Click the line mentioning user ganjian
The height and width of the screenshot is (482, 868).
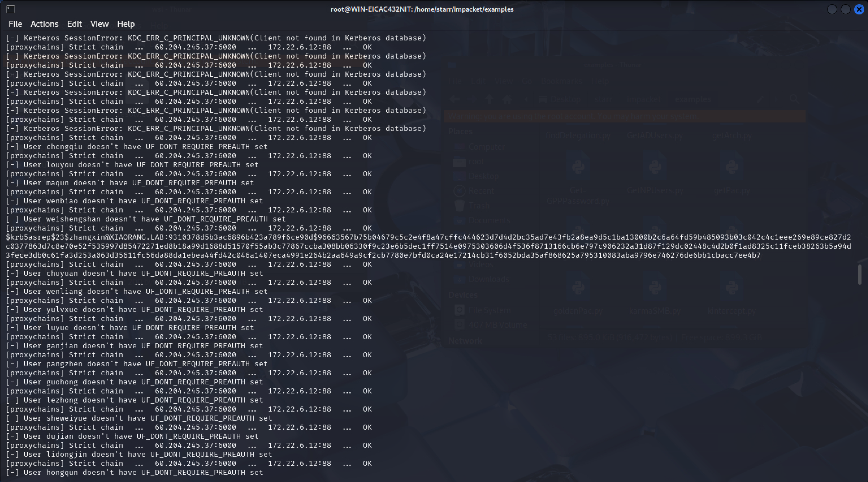[135, 346]
